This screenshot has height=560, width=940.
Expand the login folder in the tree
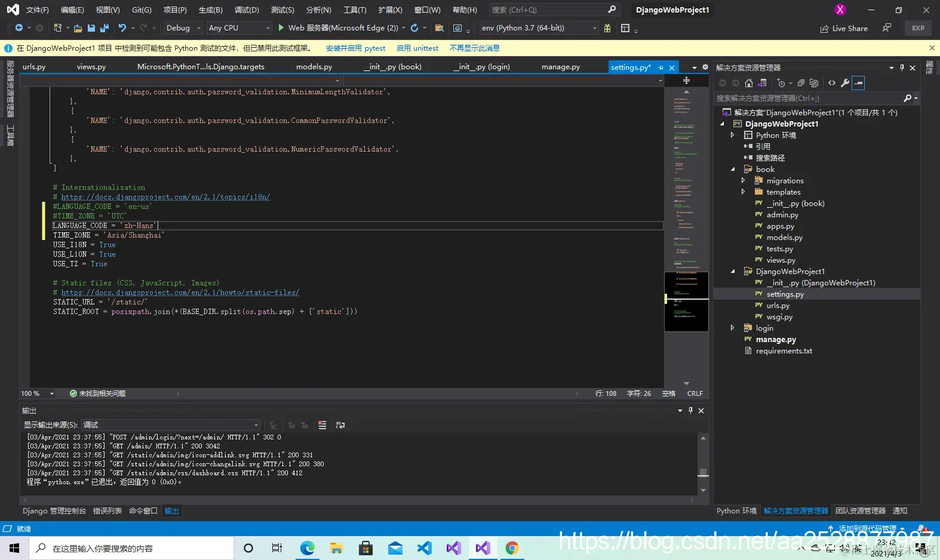tap(733, 328)
